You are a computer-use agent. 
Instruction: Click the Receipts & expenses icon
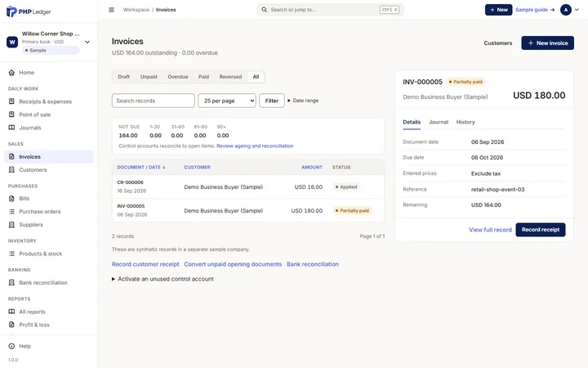coord(11,101)
